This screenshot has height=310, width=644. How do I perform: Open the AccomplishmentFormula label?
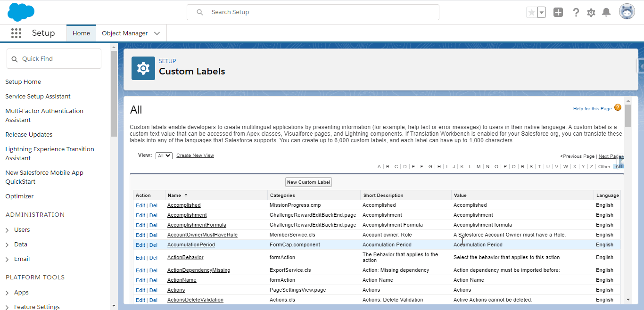click(x=197, y=225)
